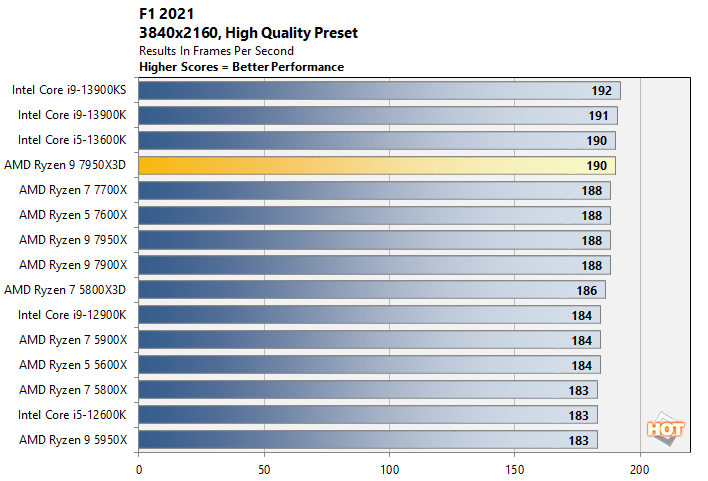The image size is (708, 481).
Task: Click the 190 value for Core i5-13600K
Action: (596, 141)
